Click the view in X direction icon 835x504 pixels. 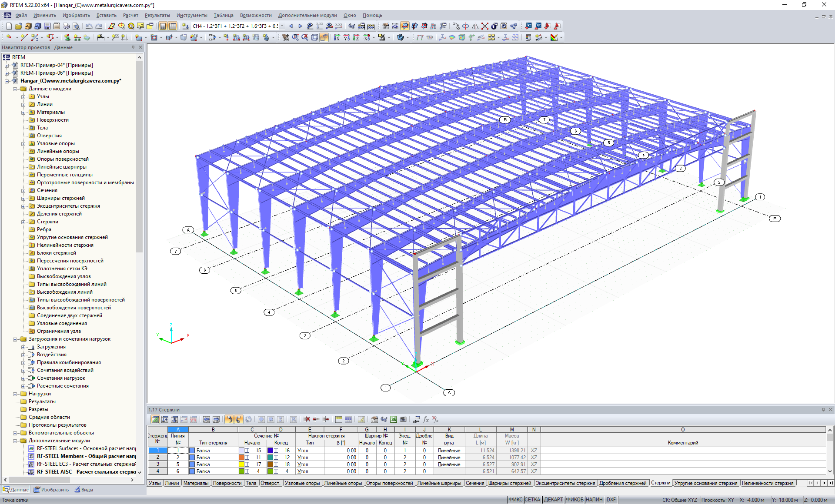click(x=336, y=37)
